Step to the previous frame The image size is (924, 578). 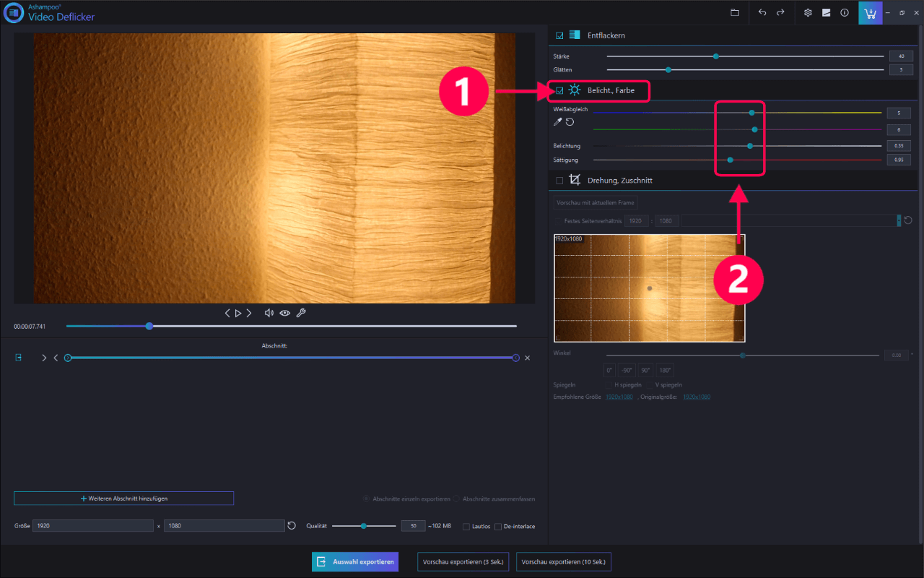point(227,313)
